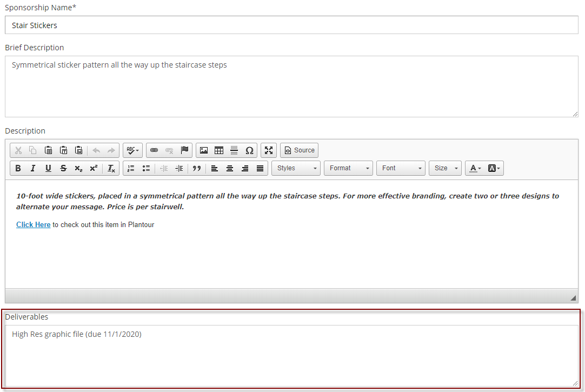Follow the 'Click Here' link in description
The height and width of the screenshot is (392, 585).
coord(33,224)
